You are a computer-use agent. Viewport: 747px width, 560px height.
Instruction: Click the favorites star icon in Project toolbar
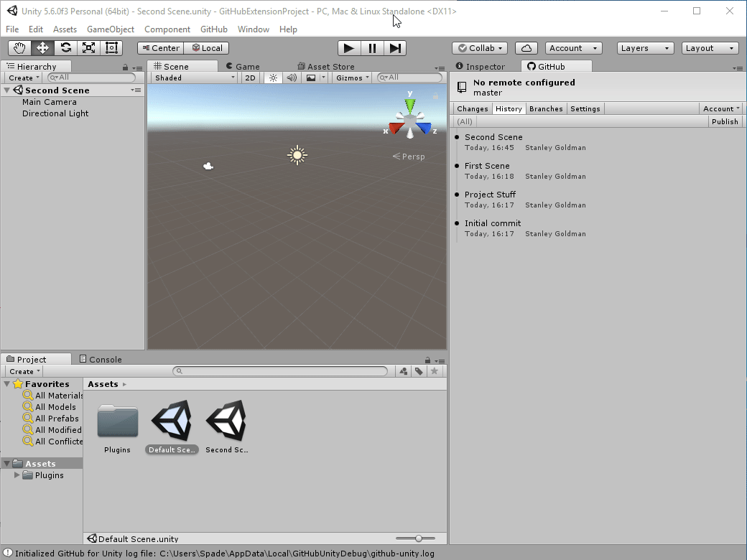coord(435,371)
